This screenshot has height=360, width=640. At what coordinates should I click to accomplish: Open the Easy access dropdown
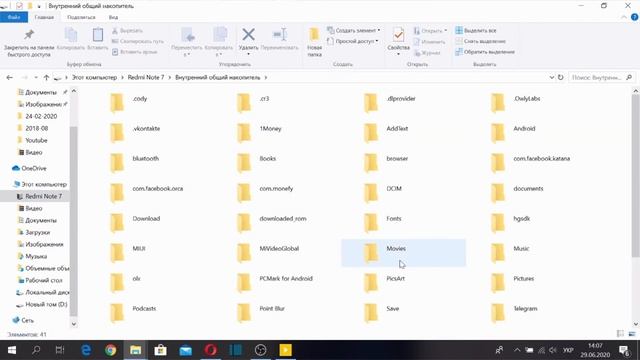(x=352, y=41)
